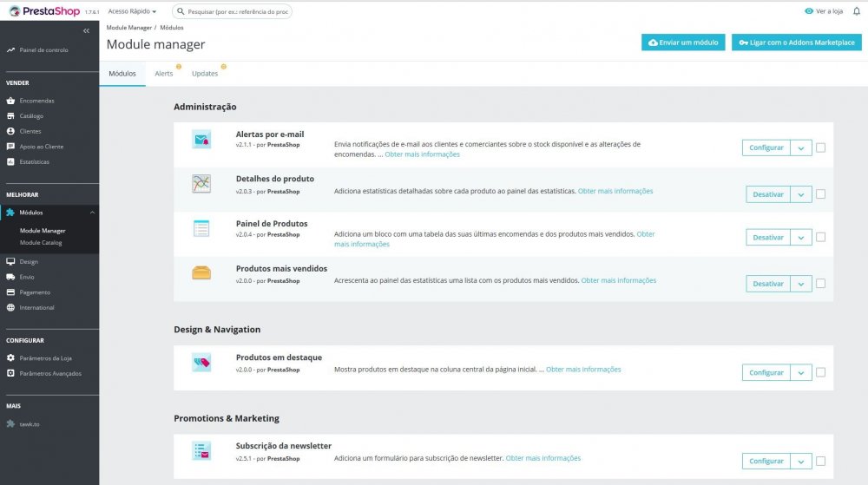Viewport: 868px width, 485px height.
Task: Click the search magnifier icon
Action: pyautogui.click(x=181, y=11)
